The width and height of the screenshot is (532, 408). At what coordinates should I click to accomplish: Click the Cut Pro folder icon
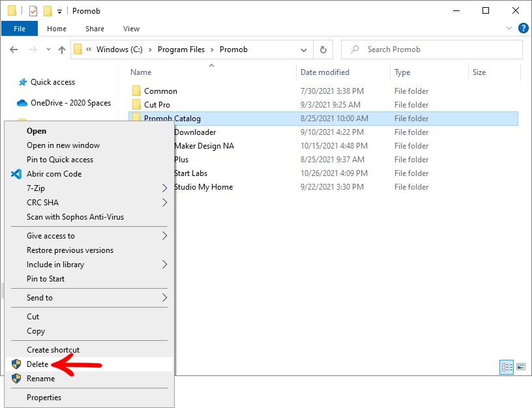click(136, 104)
